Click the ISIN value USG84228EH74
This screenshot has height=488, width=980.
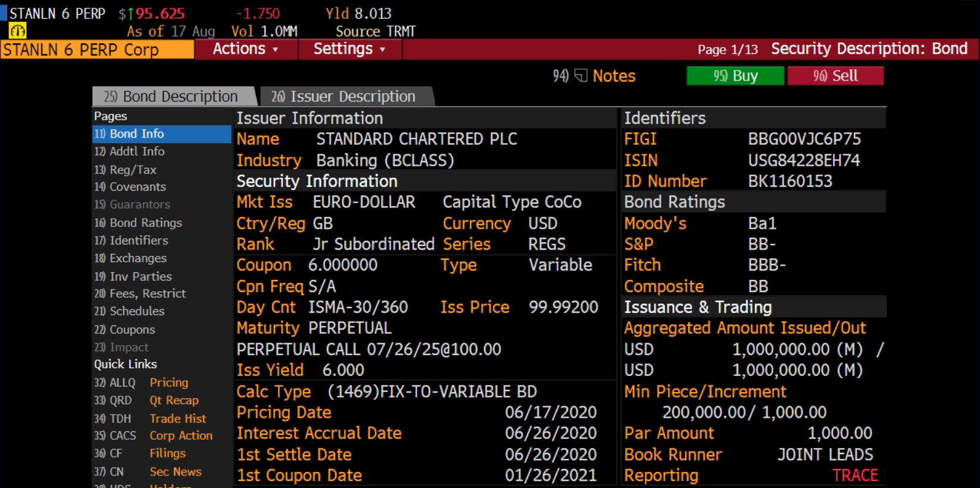tap(804, 160)
